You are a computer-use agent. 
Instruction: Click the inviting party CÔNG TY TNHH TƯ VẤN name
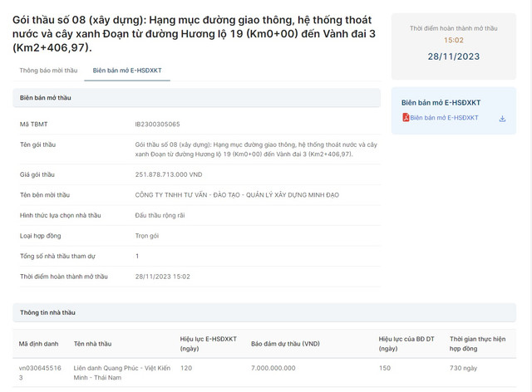coord(236,194)
